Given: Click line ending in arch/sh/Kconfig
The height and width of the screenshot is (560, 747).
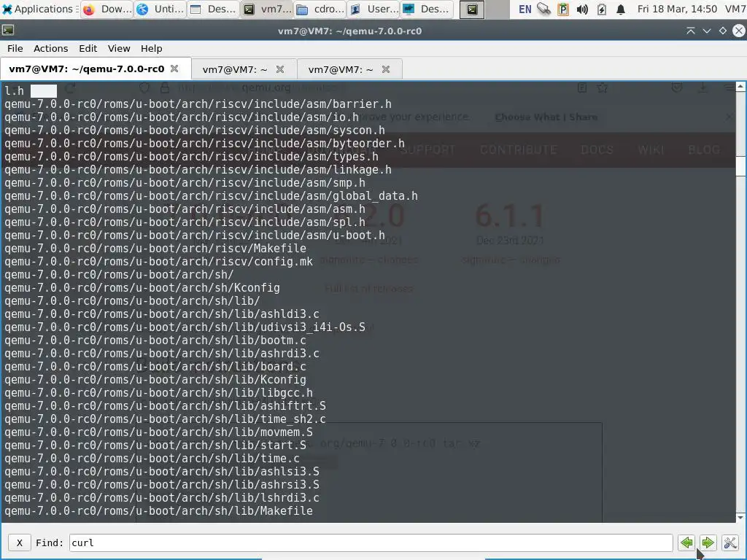Looking at the screenshot, I should click(x=142, y=287).
